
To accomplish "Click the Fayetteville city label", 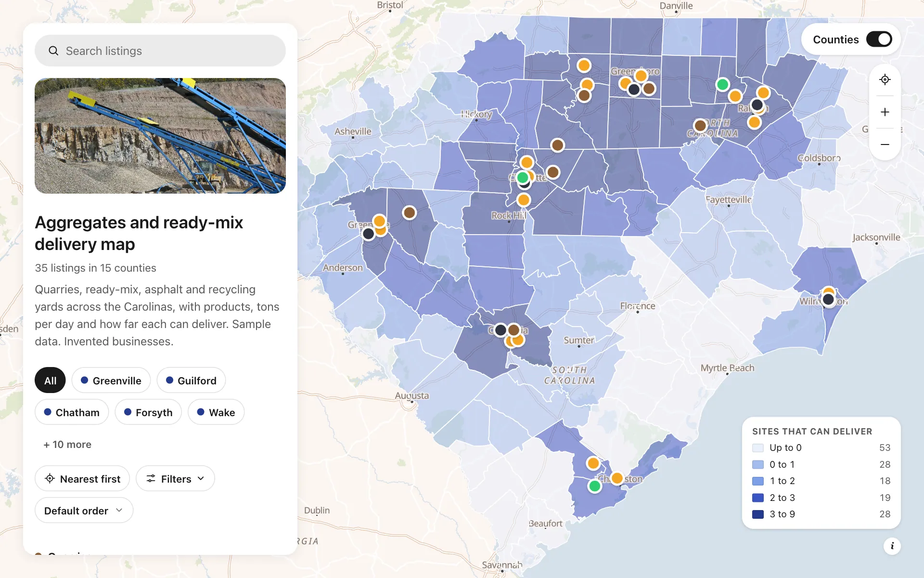I will pos(729,199).
